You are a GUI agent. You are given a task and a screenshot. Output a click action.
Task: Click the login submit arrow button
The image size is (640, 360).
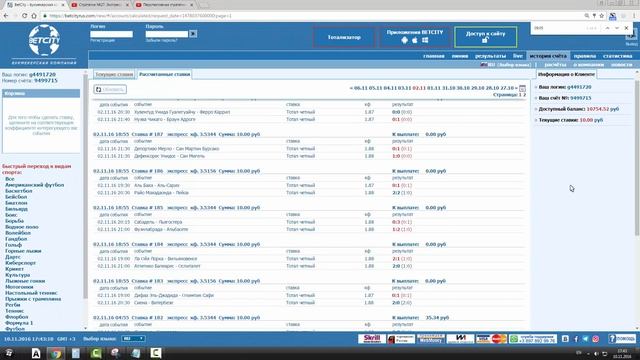click(193, 34)
